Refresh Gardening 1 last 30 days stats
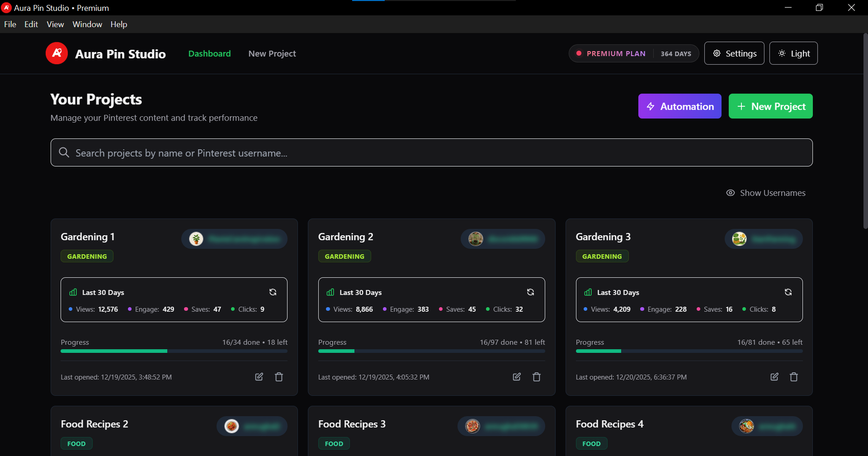Viewport: 868px width, 456px height. [273, 292]
